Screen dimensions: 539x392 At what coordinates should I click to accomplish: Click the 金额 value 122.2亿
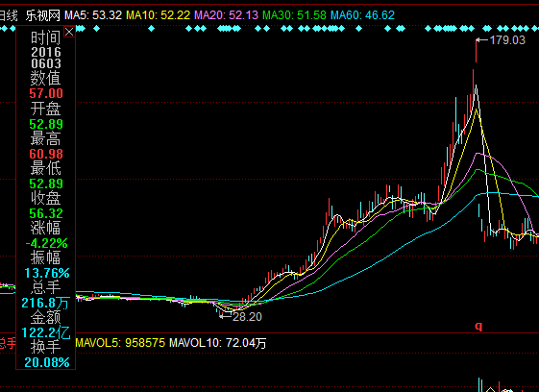pyautogui.click(x=46, y=332)
